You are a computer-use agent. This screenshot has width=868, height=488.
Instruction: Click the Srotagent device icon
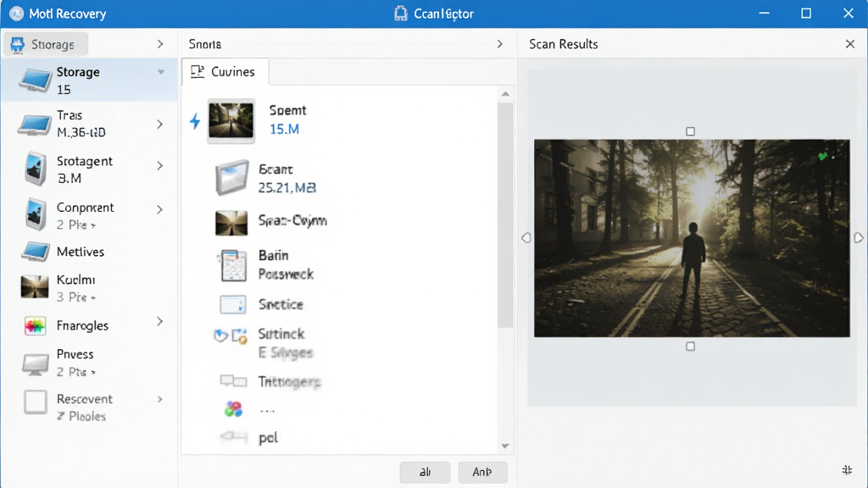point(36,169)
